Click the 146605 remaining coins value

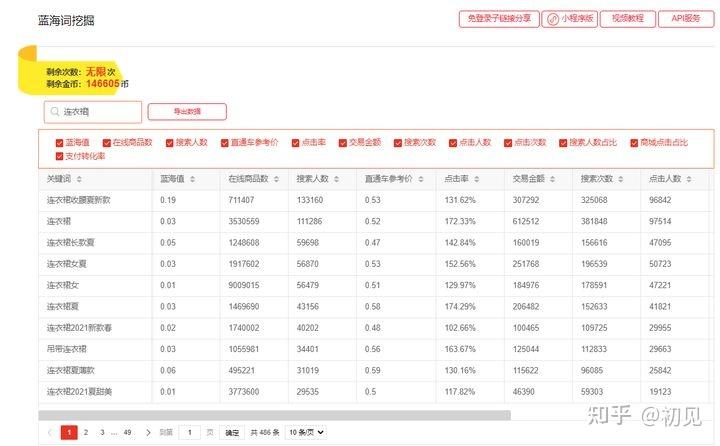click(x=102, y=84)
